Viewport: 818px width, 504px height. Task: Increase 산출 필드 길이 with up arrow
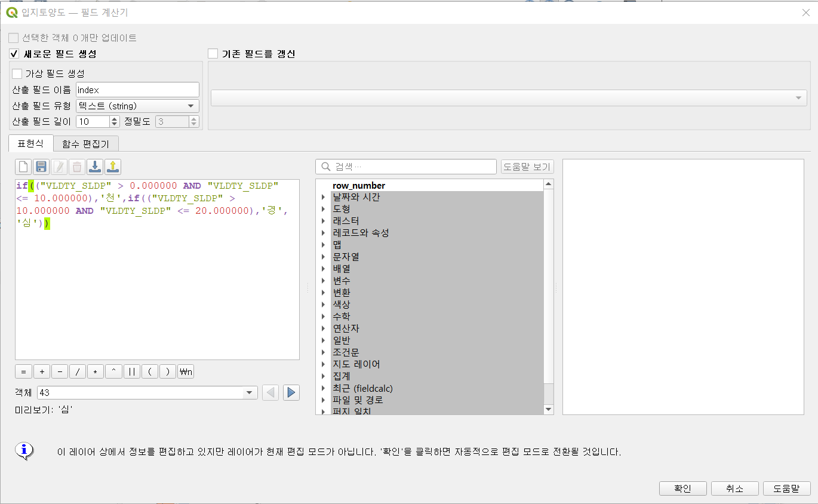pyautogui.click(x=115, y=119)
